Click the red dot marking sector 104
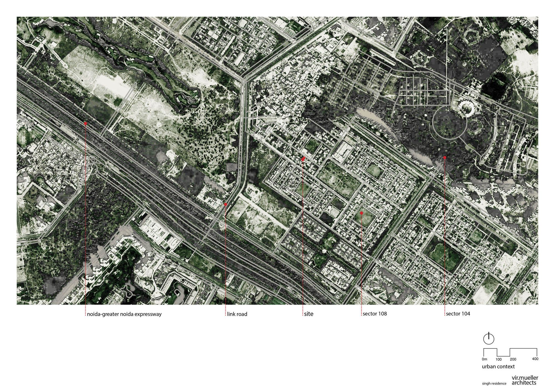 [x=445, y=157]
